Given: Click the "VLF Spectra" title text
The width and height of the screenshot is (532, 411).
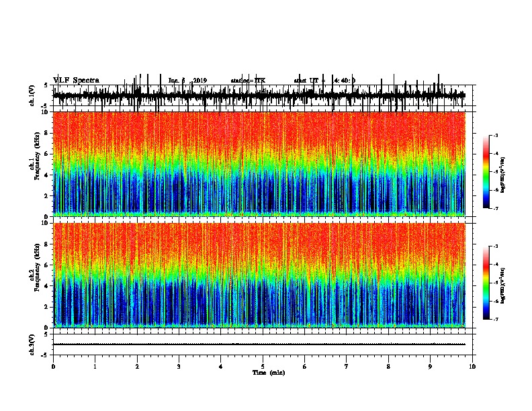Looking at the screenshot, I should tap(76, 80).
